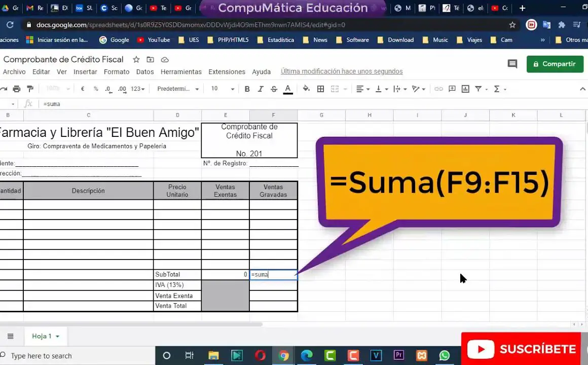The image size is (588, 365).
Task: Open the Predetermi... font dropdown
Action: [x=178, y=89]
